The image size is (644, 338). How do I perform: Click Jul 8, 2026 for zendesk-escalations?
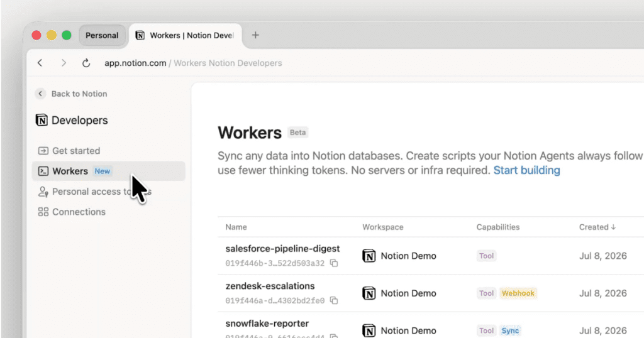coord(603,293)
